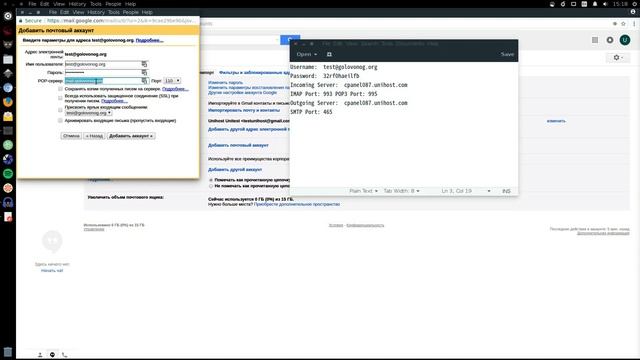Click the dock launcher icon at the top
This screenshot has width=640, height=360.
[x=8, y=16]
